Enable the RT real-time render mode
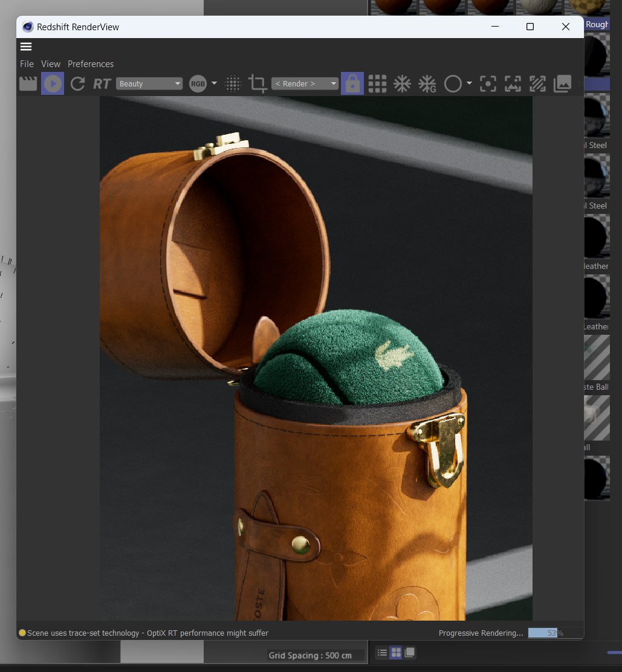Image resolution: width=622 pixels, height=672 pixels. (x=102, y=83)
